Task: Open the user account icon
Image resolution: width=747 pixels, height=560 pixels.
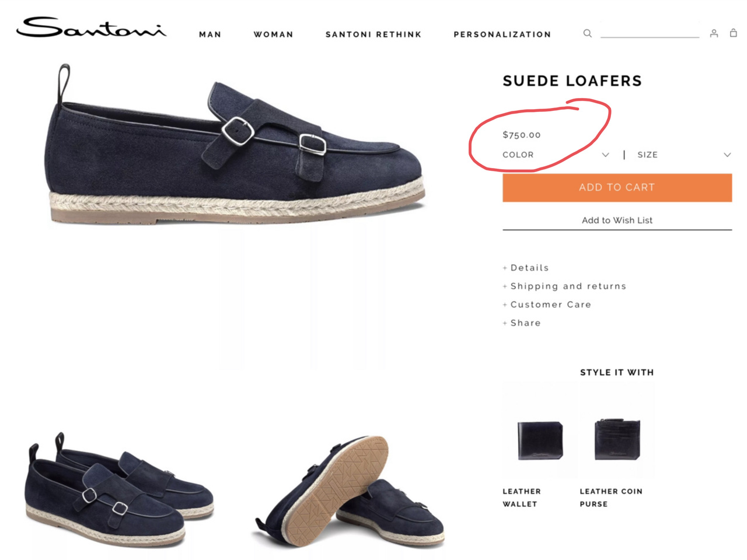Action: 714,33
